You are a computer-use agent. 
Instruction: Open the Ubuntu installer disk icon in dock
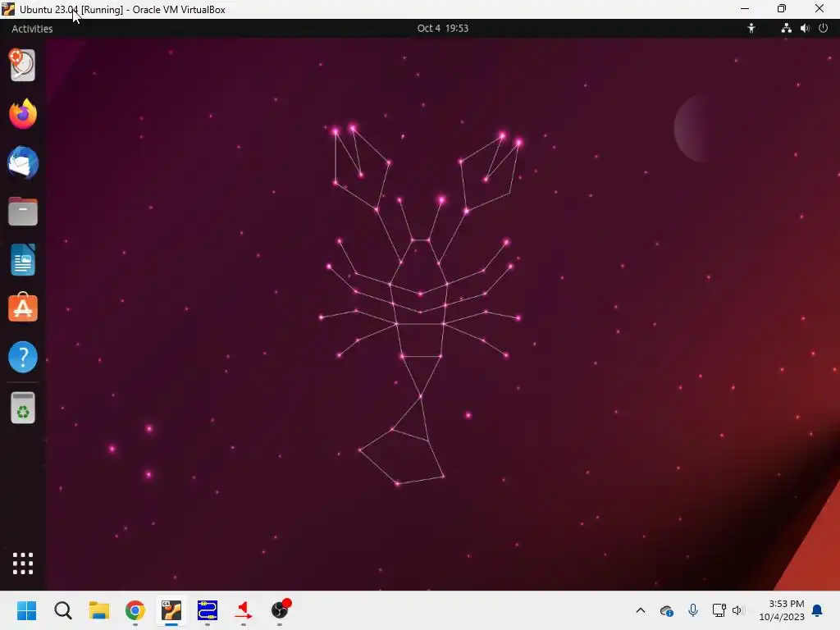tap(22, 65)
